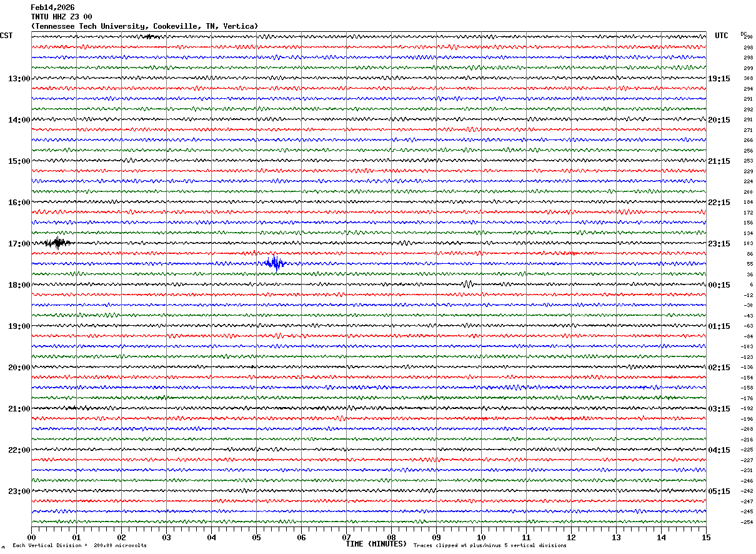Select the 16:00 CST time label
The image size is (756, 554).
[x=19, y=203]
